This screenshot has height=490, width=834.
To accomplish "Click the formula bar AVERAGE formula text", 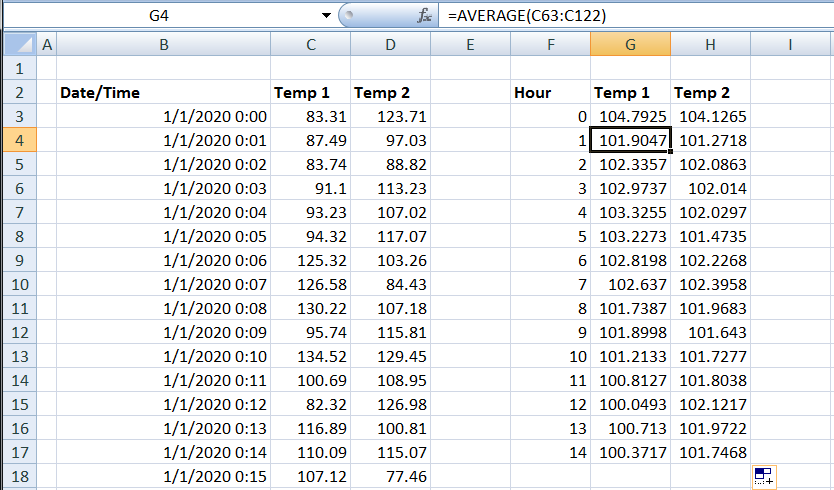I will coord(527,15).
